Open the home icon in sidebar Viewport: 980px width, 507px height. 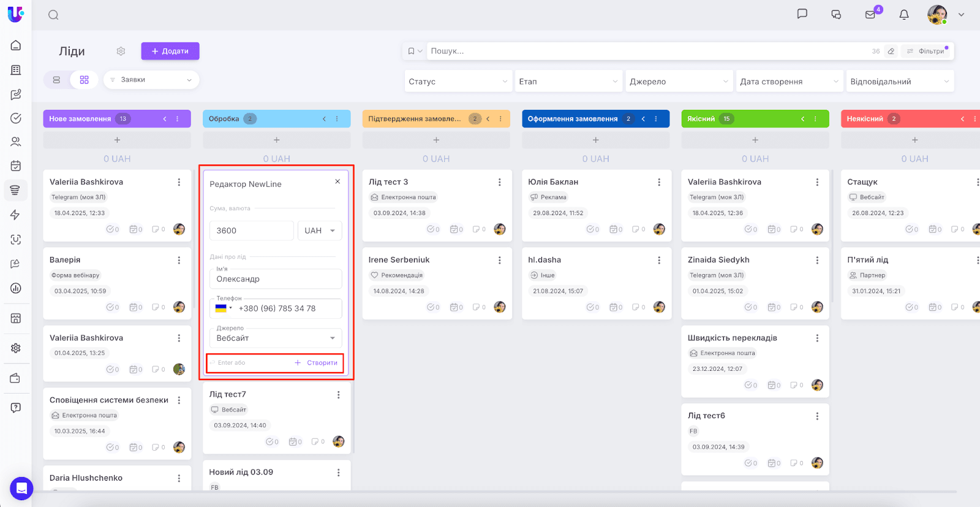(x=16, y=45)
